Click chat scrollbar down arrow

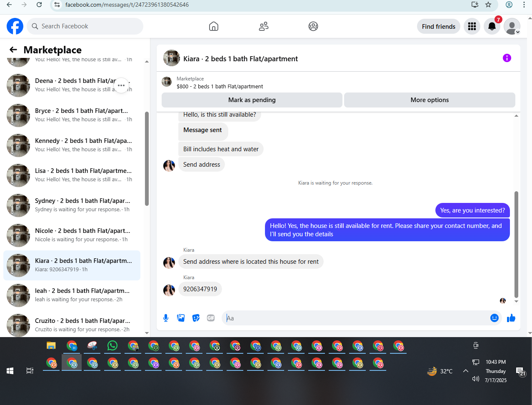pos(517,301)
